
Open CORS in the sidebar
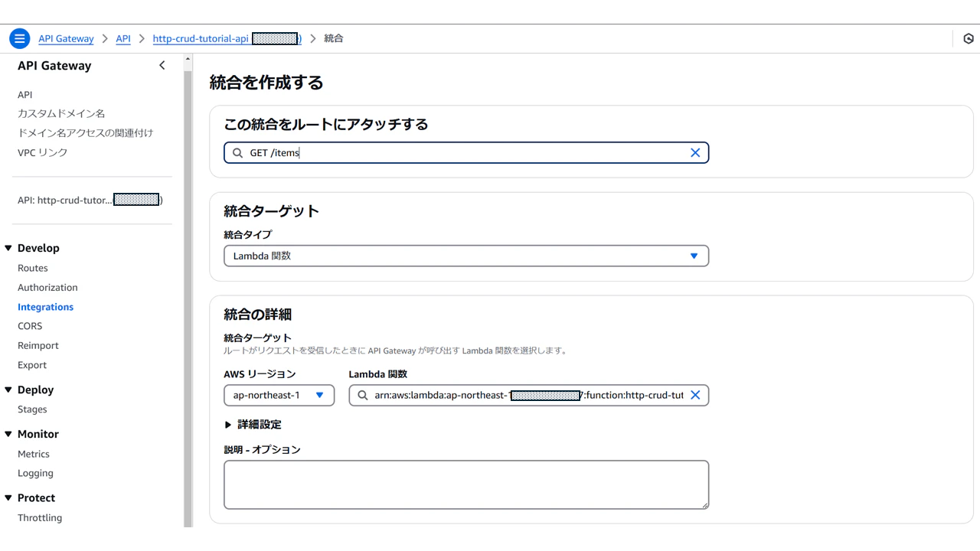coord(30,326)
